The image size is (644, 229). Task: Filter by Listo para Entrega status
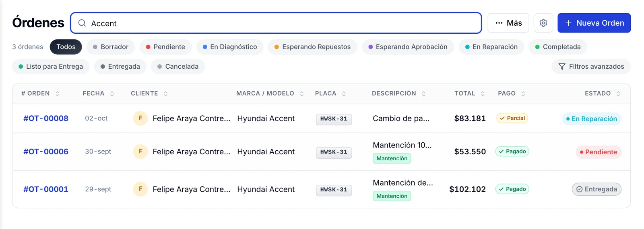click(x=51, y=66)
